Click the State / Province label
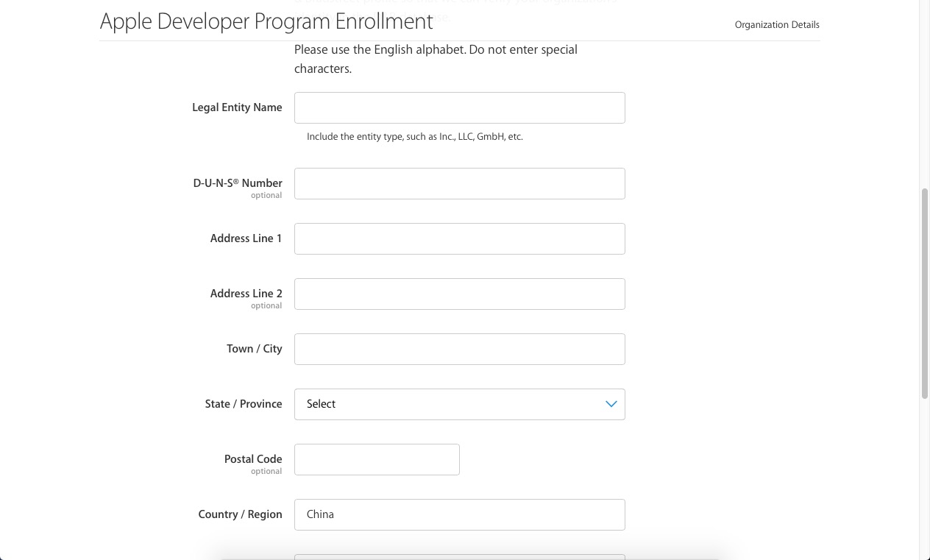This screenshot has width=930, height=560. (x=243, y=404)
